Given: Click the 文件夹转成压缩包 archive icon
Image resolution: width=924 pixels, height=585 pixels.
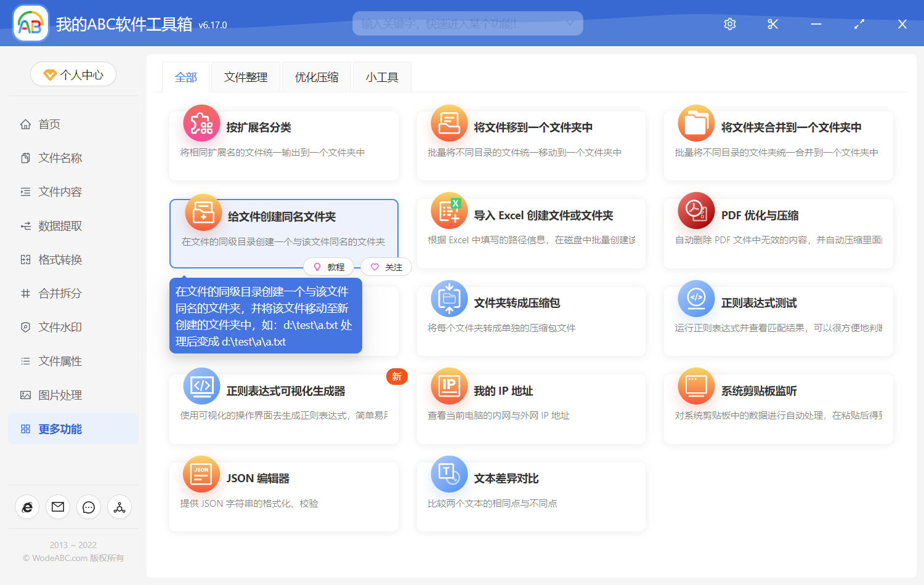Looking at the screenshot, I should tap(448, 298).
